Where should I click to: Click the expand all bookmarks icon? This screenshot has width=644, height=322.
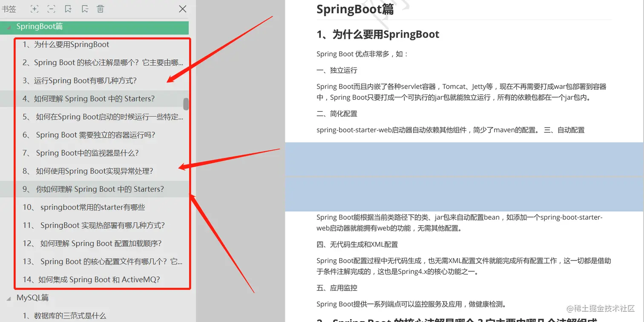[x=34, y=9]
